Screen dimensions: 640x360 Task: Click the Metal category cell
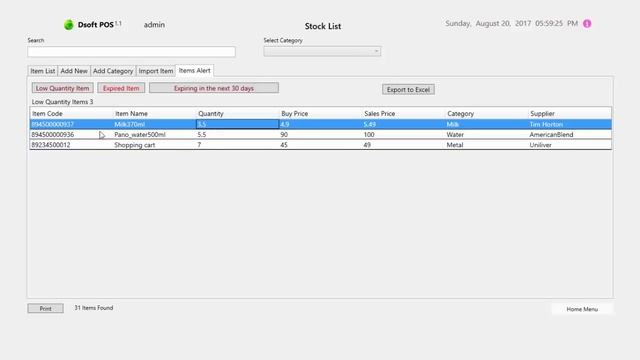point(487,145)
